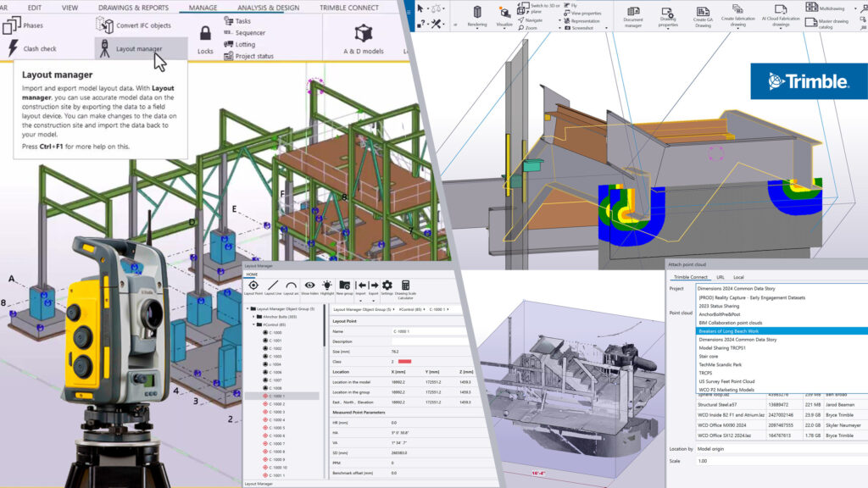Click the Highlight icon in Layout Manager

[x=327, y=286]
